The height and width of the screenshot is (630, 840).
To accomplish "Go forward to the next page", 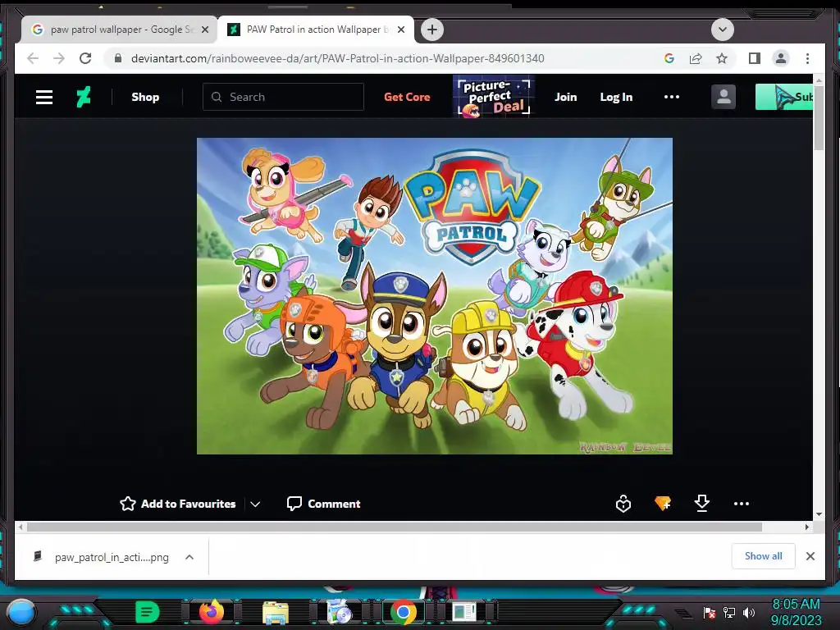I will pyautogui.click(x=59, y=58).
